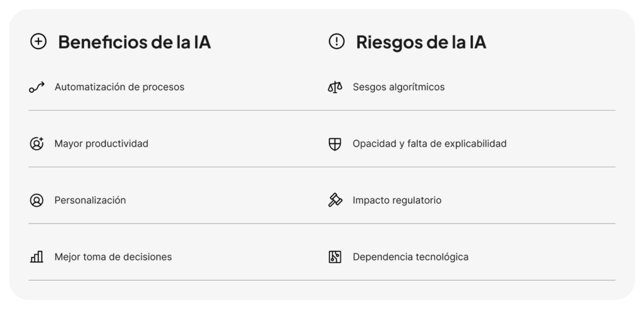
Task: Open the Personalización item
Action: pyautogui.click(x=90, y=200)
